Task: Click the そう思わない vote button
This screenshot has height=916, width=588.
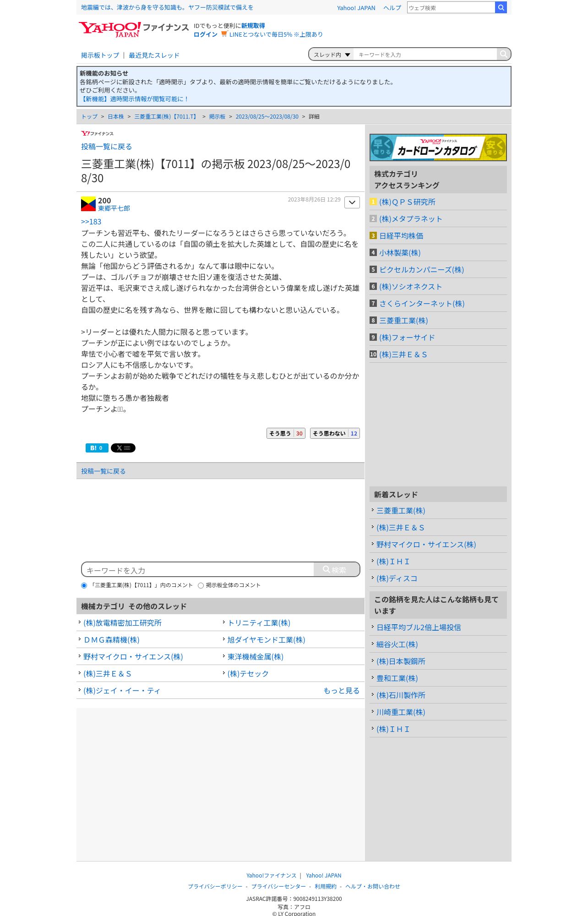Action: [x=335, y=433]
